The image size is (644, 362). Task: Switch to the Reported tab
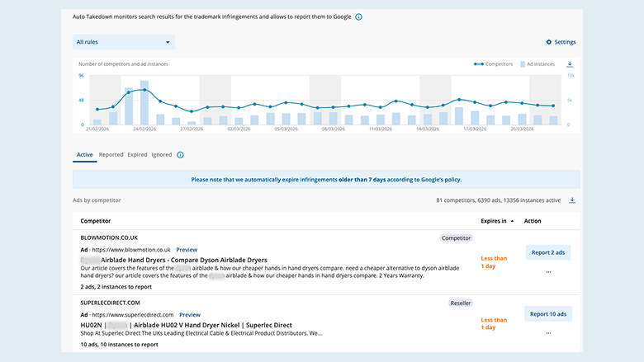coord(111,154)
